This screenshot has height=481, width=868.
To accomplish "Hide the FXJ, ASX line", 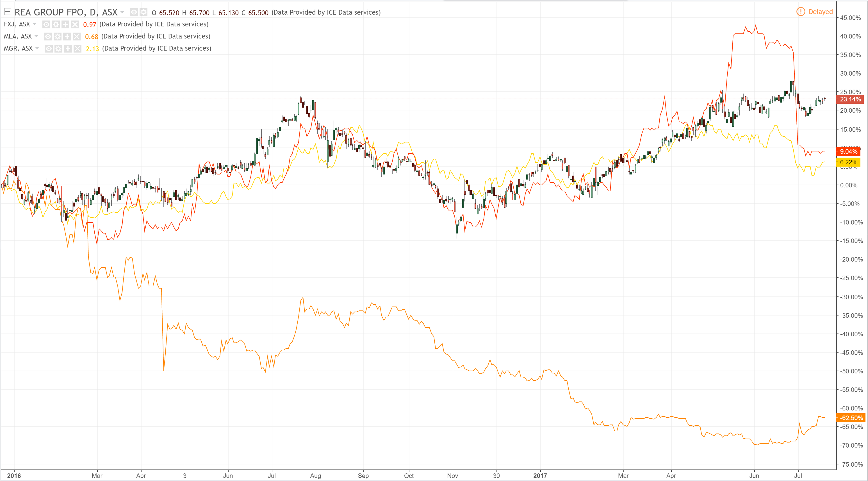I will (x=47, y=24).
